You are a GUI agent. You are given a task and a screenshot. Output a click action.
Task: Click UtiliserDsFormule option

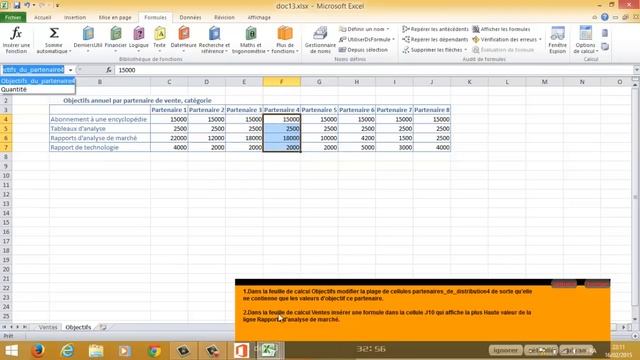(x=365, y=39)
